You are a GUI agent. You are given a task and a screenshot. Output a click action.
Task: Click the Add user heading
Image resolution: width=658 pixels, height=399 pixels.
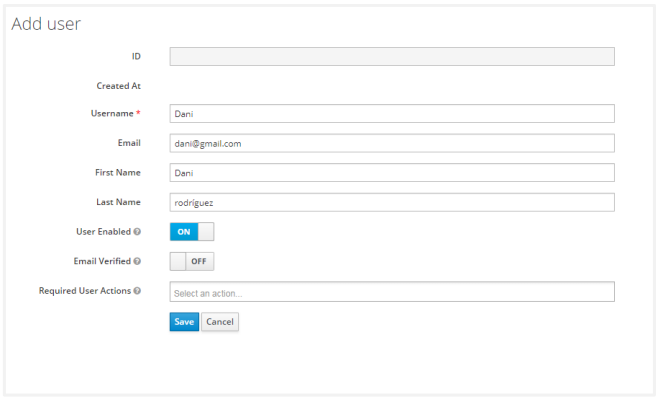[x=46, y=24]
